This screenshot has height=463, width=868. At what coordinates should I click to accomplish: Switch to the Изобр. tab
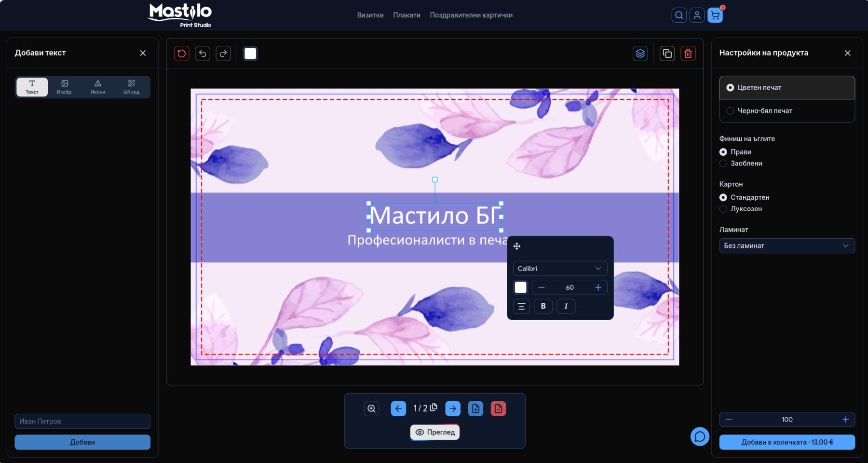[x=65, y=87]
